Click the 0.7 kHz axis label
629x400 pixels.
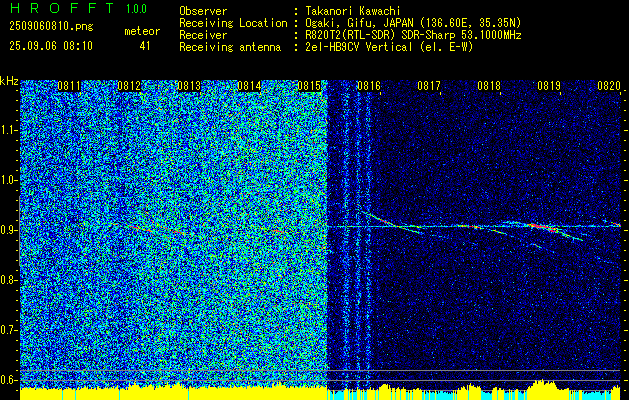click(x=9, y=330)
